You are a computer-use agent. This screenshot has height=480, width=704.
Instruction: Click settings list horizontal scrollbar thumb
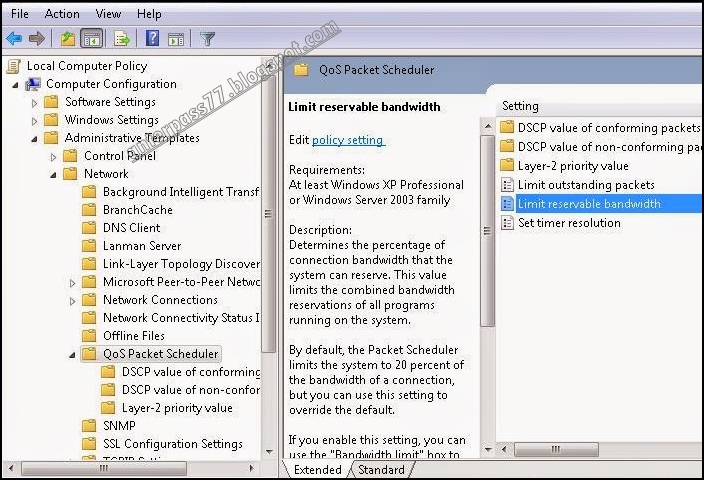tap(556, 449)
